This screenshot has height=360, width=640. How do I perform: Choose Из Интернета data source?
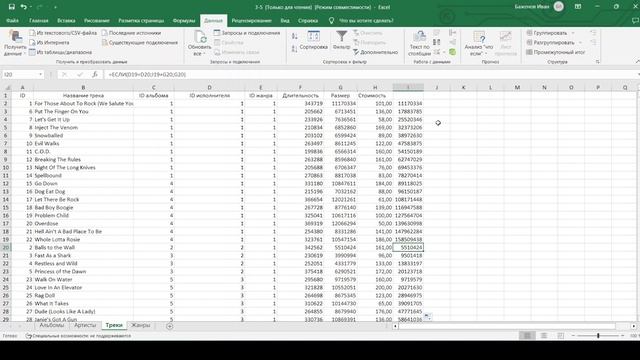click(49, 42)
